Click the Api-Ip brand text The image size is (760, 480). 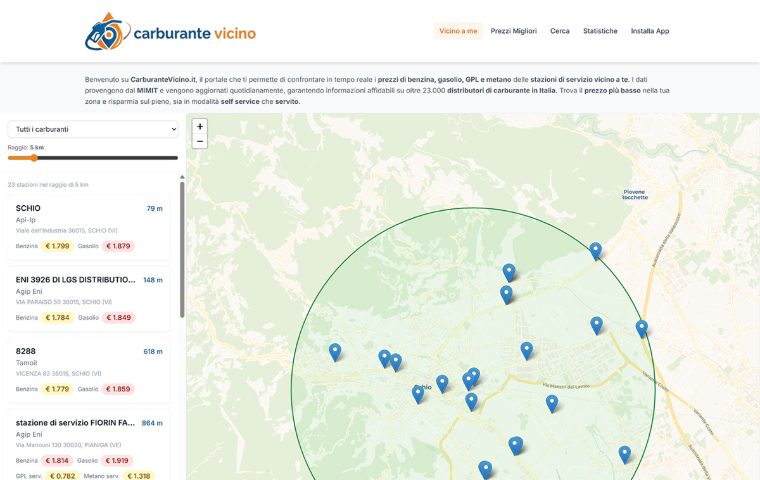pos(26,220)
